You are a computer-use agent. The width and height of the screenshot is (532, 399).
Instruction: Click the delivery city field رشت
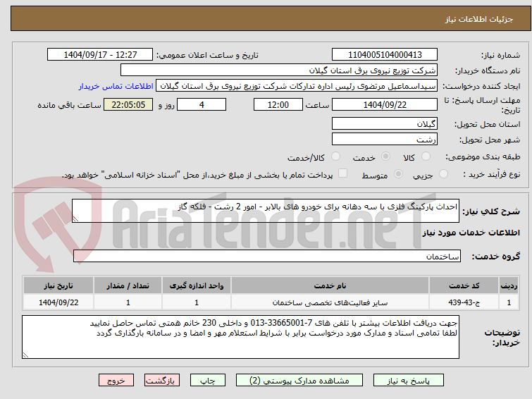point(385,139)
